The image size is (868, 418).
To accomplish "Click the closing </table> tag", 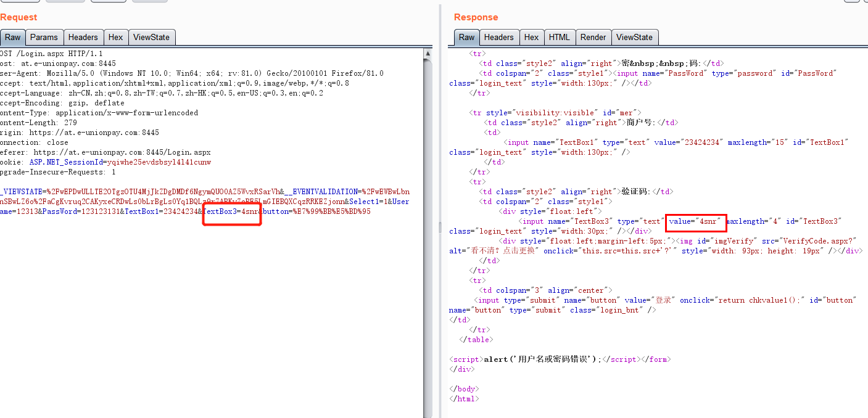I will (x=476, y=340).
